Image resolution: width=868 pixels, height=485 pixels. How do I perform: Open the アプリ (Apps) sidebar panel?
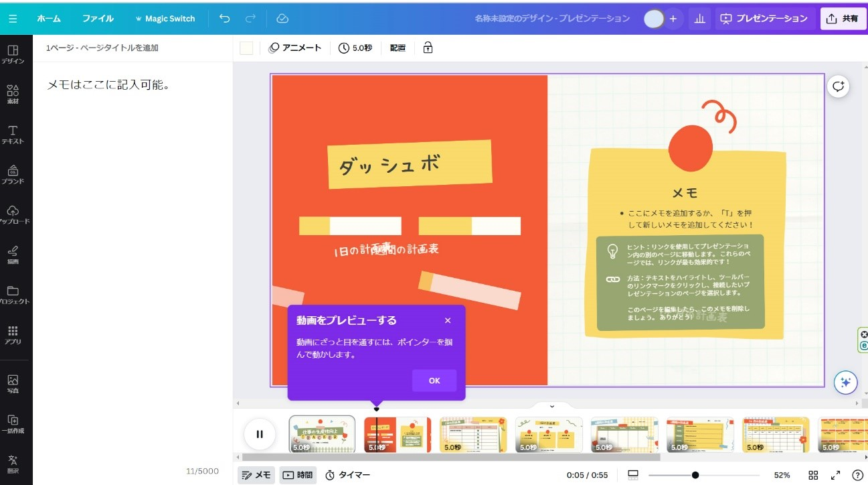click(13, 334)
